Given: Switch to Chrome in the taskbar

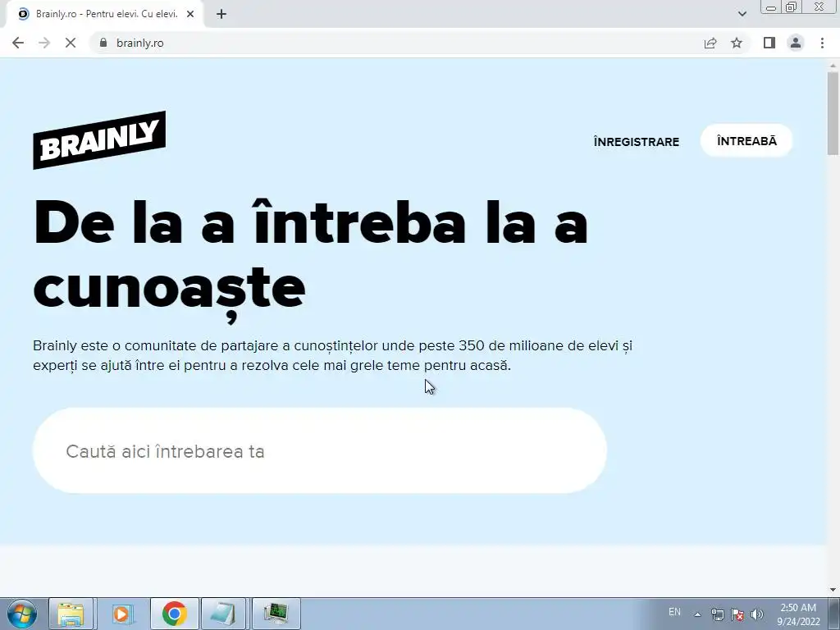Looking at the screenshot, I should tap(174, 614).
